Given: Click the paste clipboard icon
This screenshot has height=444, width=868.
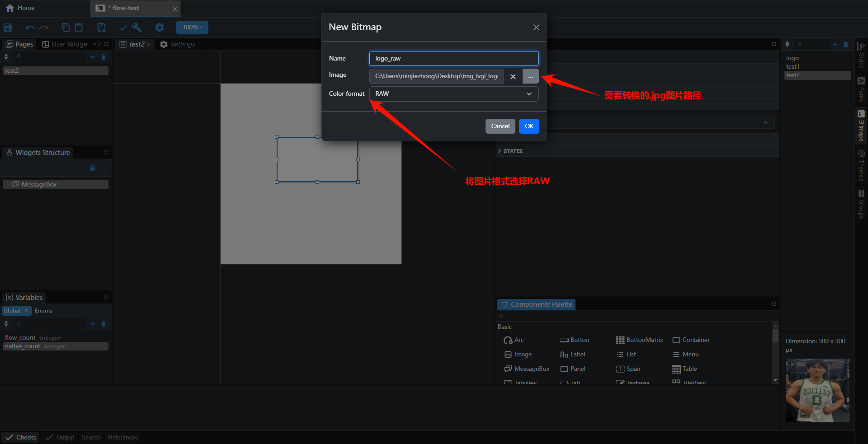Looking at the screenshot, I should (x=79, y=28).
